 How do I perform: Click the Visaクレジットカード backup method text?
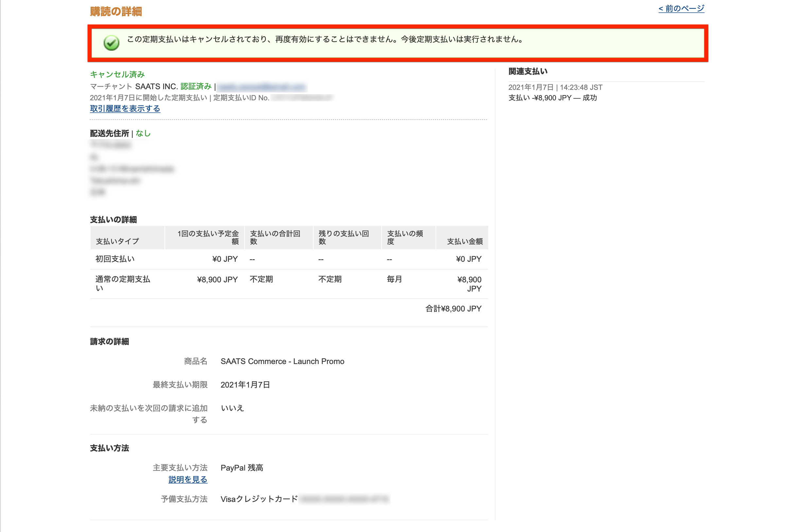(x=259, y=499)
